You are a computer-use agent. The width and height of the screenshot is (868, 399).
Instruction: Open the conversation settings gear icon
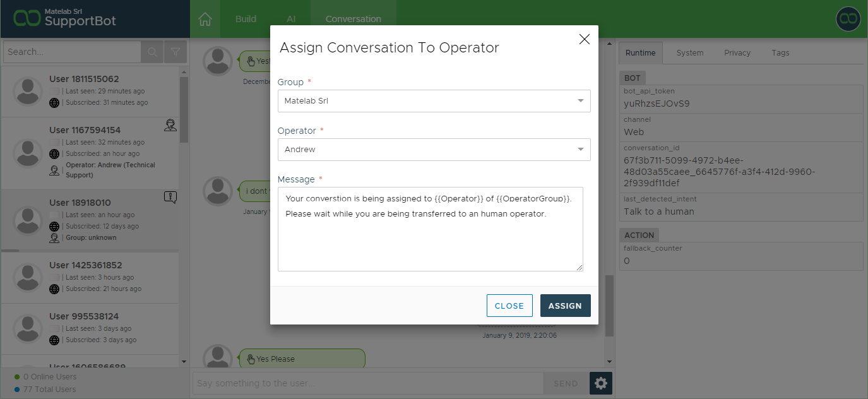tap(601, 383)
